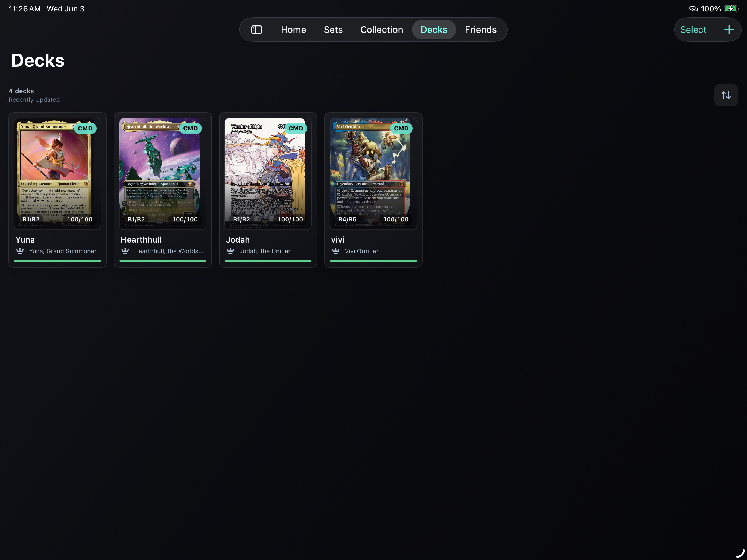The image size is (747, 560).
Task: Open the vivi deck card art
Action: (373, 174)
